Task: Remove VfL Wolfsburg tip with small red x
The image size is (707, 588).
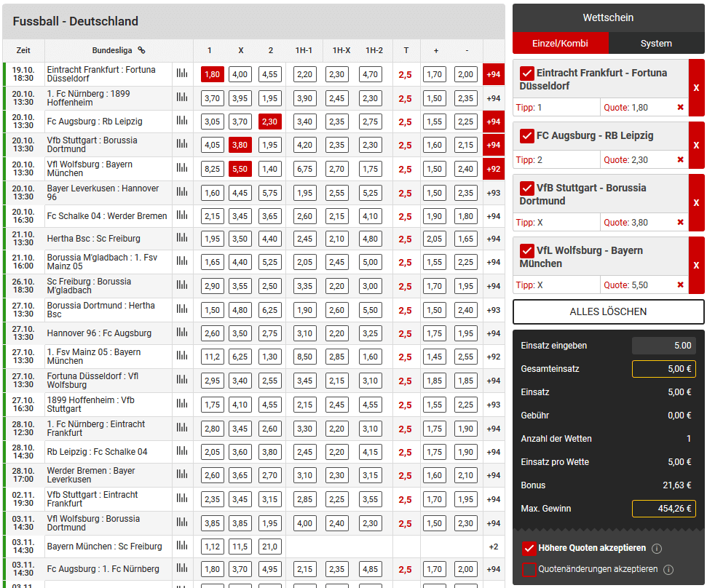Action: tap(680, 285)
